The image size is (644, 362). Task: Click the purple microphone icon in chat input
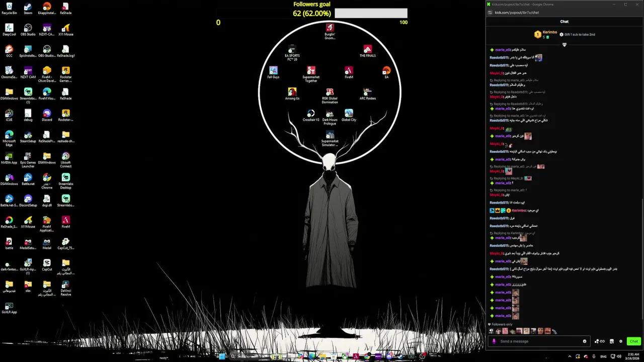point(494,341)
